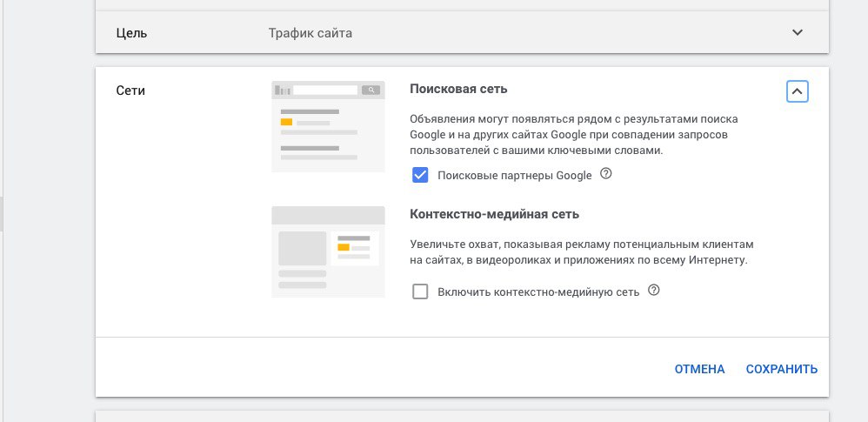Enable the Включить контекстно-медийную сеть checkbox
This screenshot has width=868, height=422.
[x=420, y=291]
